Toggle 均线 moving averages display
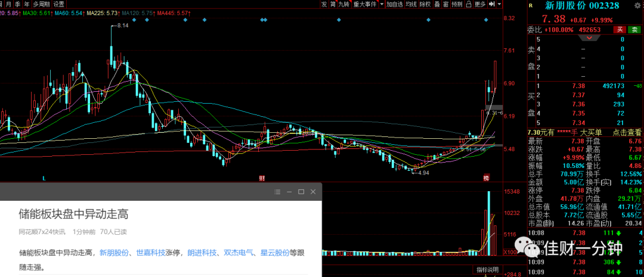Image resolution: width=644 pixels, height=277 pixels. (x=411, y=4)
